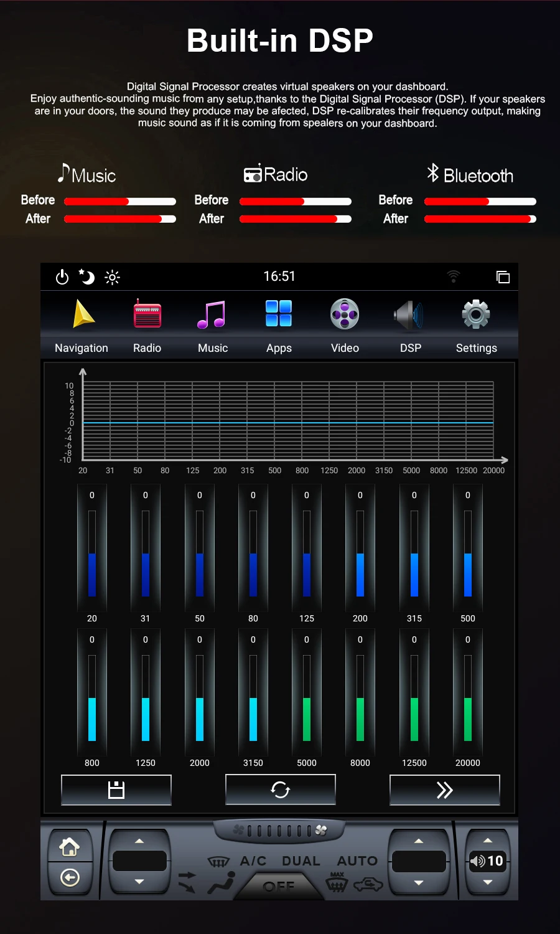Toggle A/C on climate panel
This screenshot has width=560, height=934.
click(x=253, y=861)
